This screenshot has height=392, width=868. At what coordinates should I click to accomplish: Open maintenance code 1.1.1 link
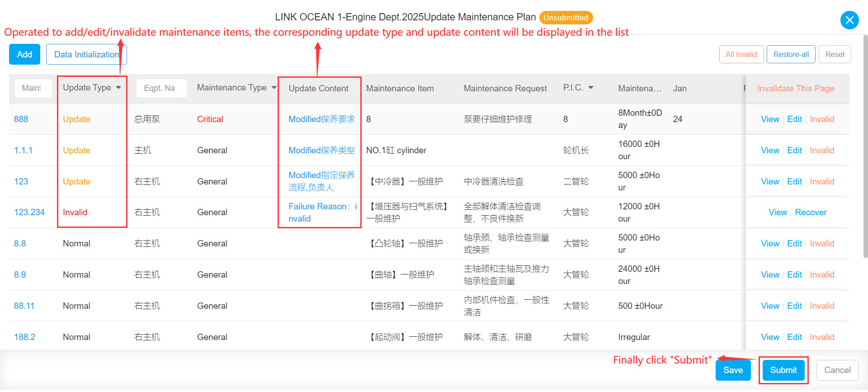pyautogui.click(x=23, y=151)
